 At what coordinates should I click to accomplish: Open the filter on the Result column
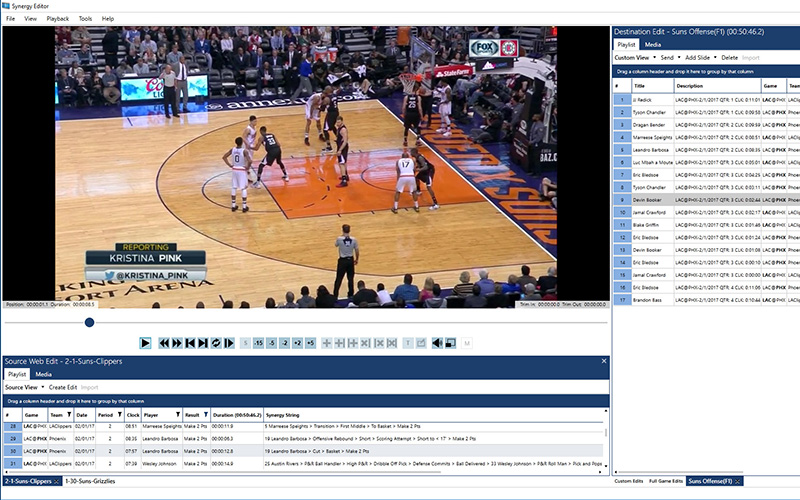click(206, 414)
